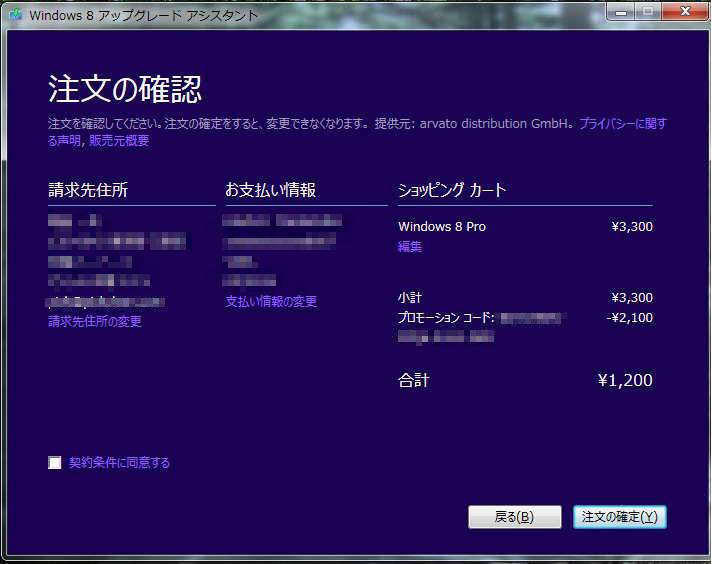Check the 契約条件に同意する checkbox

click(55, 463)
